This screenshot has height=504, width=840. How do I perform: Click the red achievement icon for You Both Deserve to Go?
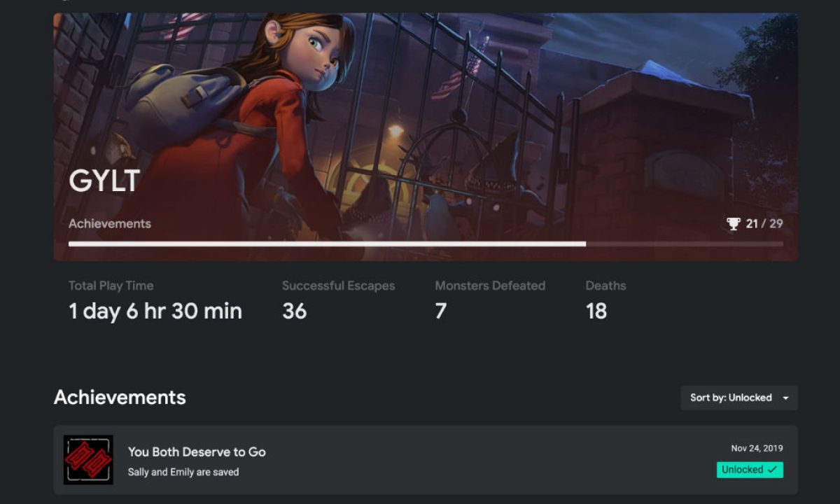[x=88, y=460]
